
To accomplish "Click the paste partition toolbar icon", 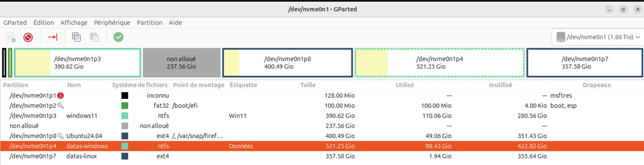I will pyautogui.click(x=94, y=37).
